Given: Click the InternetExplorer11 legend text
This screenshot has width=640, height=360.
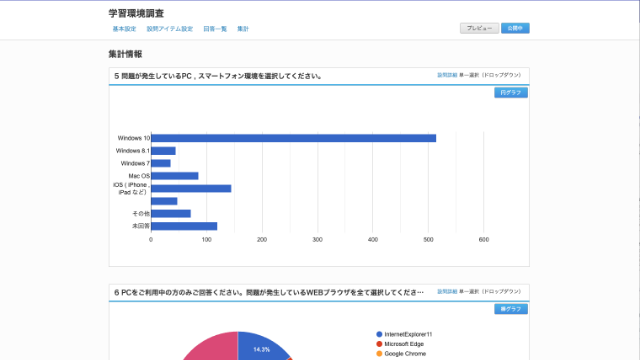Looking at the screenshot, I should [408, 334].
